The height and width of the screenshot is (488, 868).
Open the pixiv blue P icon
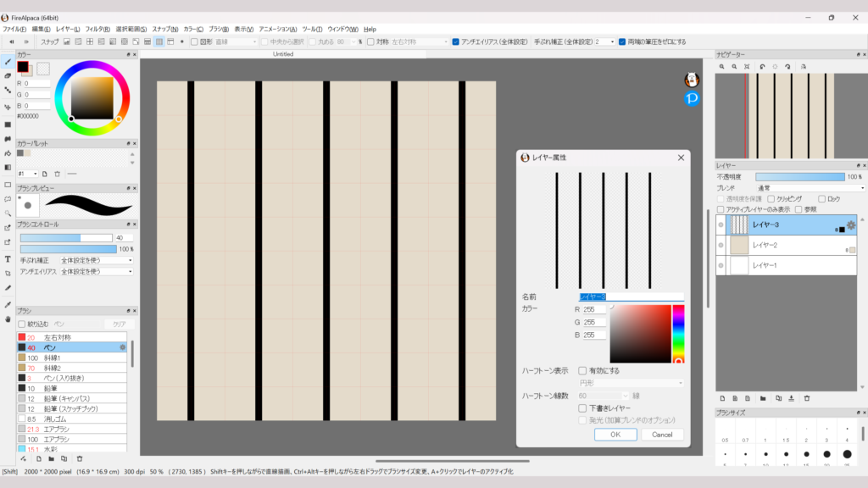pos(692,99)
